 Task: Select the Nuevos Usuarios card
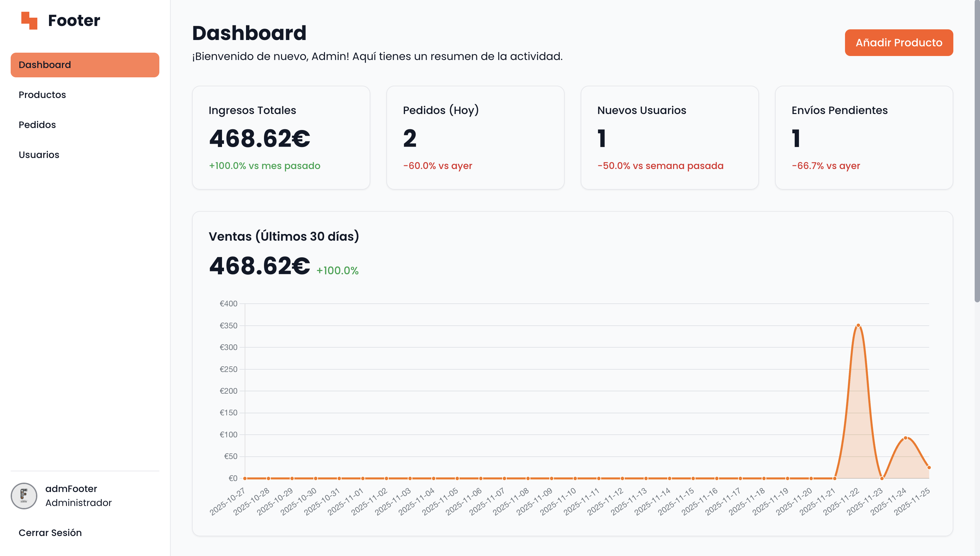[670, 137]
